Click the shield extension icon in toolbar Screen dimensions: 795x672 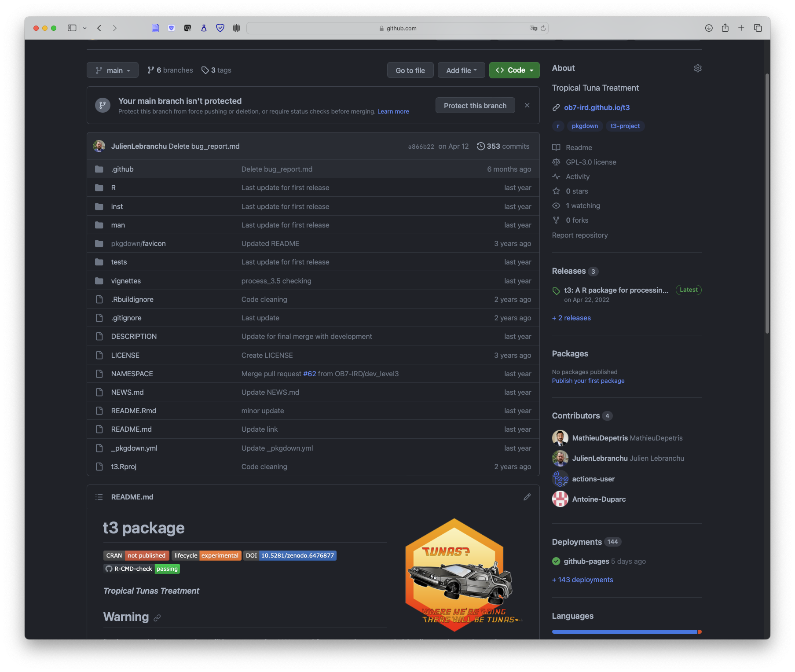220,28
